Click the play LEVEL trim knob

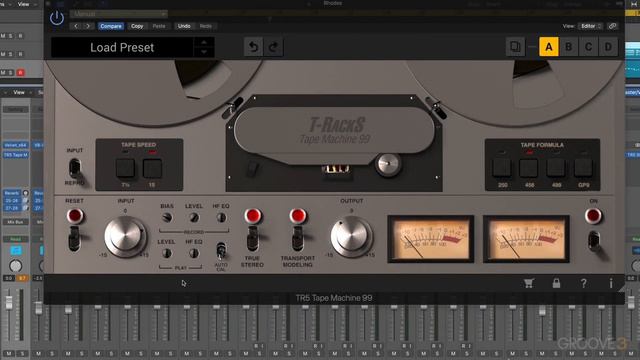tap(167, 253)
